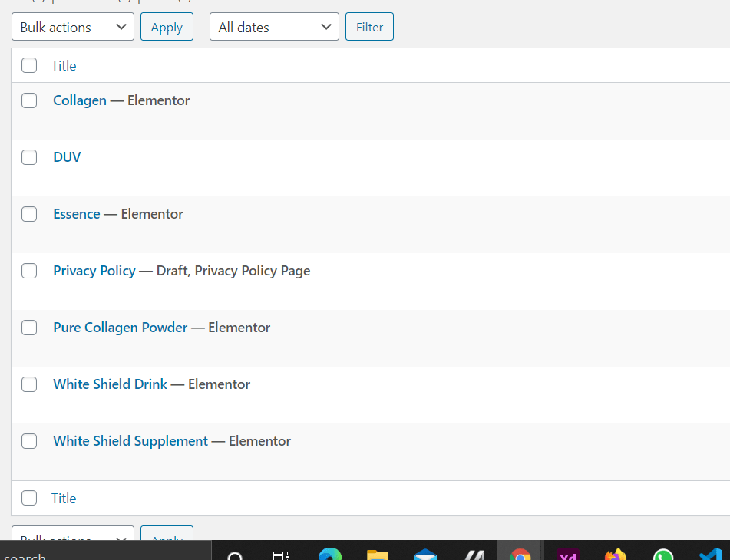
Task: Click the top Apply button
Action: [167, 27]
